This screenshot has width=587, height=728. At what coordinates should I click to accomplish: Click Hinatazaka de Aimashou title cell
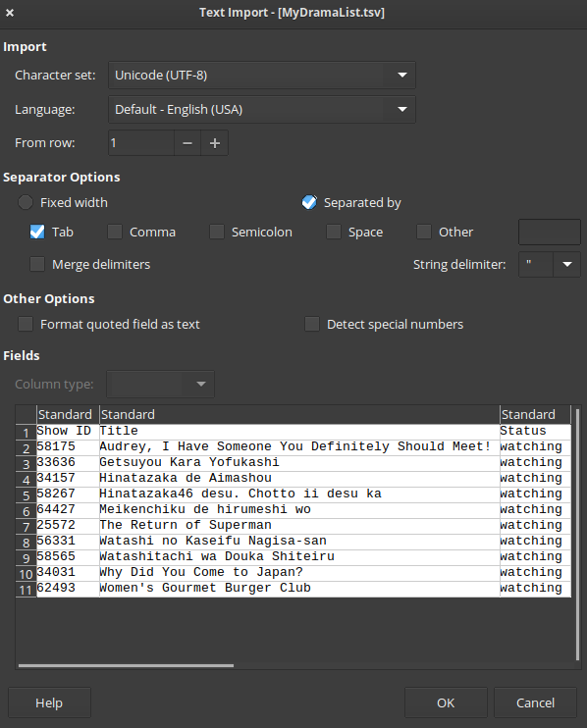click(x=299, y=478)
